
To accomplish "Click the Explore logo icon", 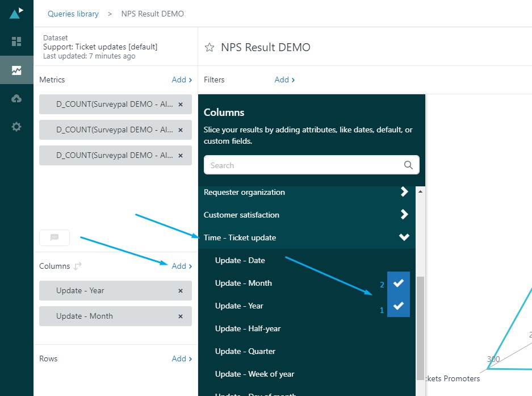I will 16,13.
